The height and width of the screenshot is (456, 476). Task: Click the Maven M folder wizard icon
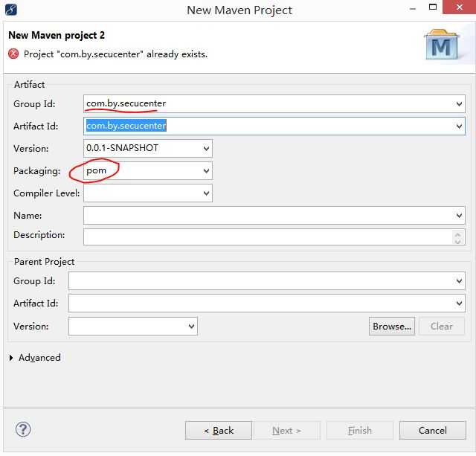click(441, 45)
